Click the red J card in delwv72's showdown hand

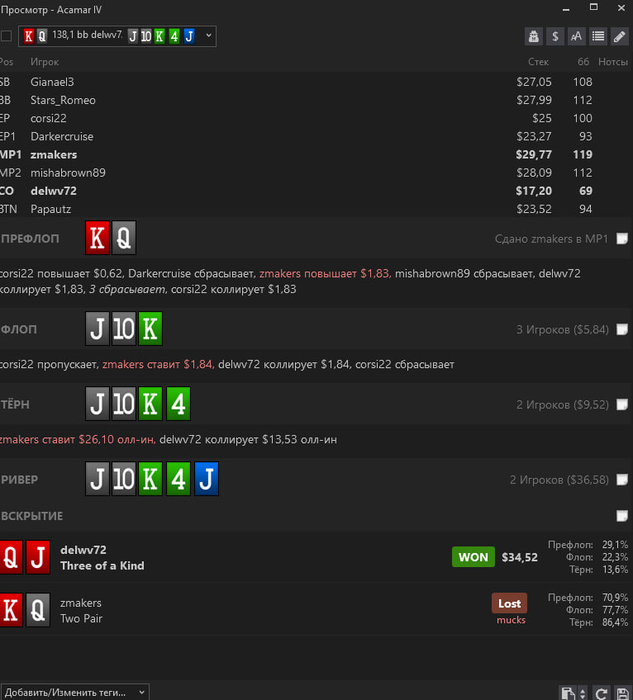(37, 557)
